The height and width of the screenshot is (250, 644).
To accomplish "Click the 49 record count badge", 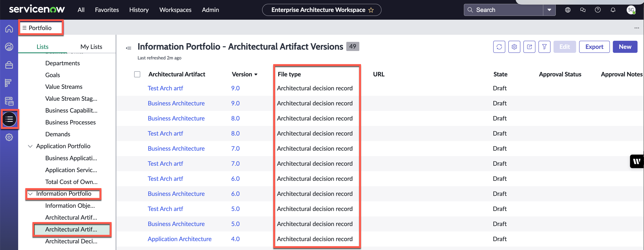I will tap(352, 46).
